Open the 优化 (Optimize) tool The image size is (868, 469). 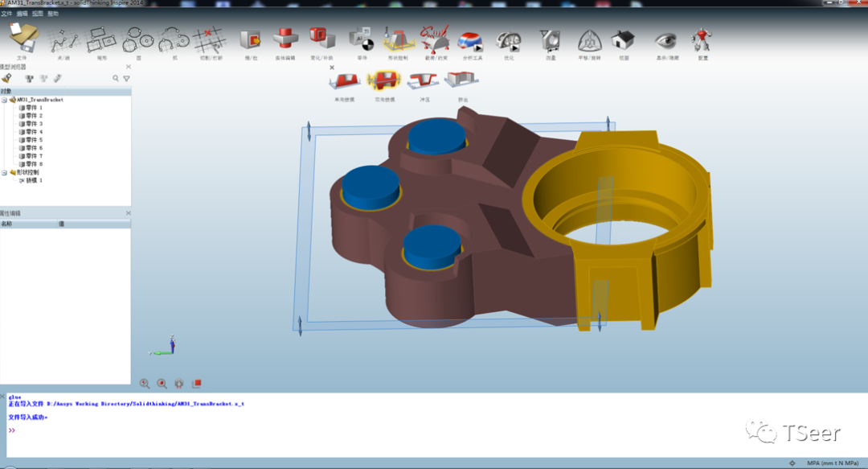point(509,39)
